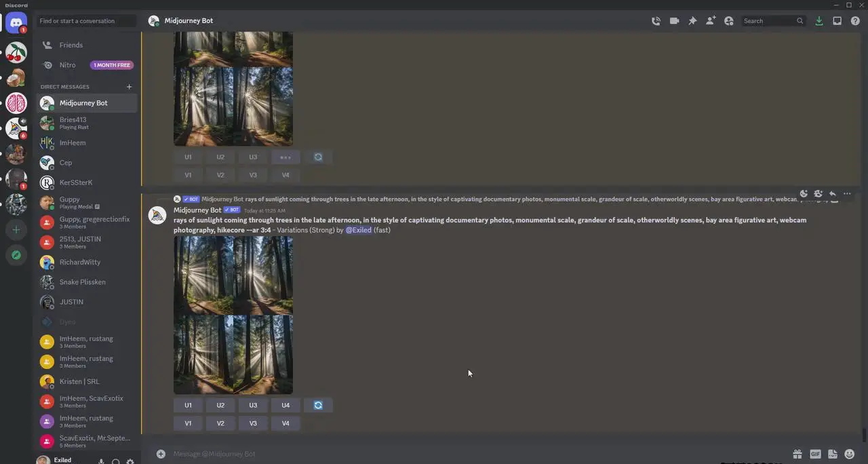Click the header Search field
The height and width of the screenshot is (464, 868).
click(x=773, y=21)
